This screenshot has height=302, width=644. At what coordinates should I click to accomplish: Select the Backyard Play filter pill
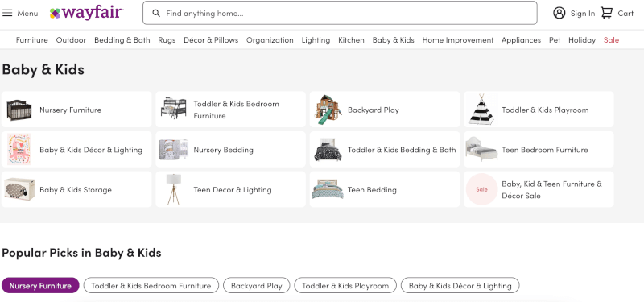256,286
